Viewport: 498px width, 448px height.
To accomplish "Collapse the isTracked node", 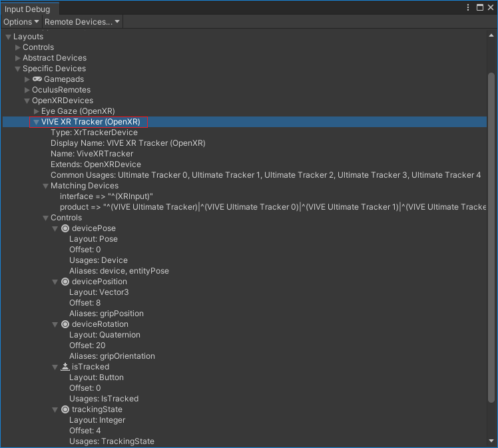I will tap(55, 367).
